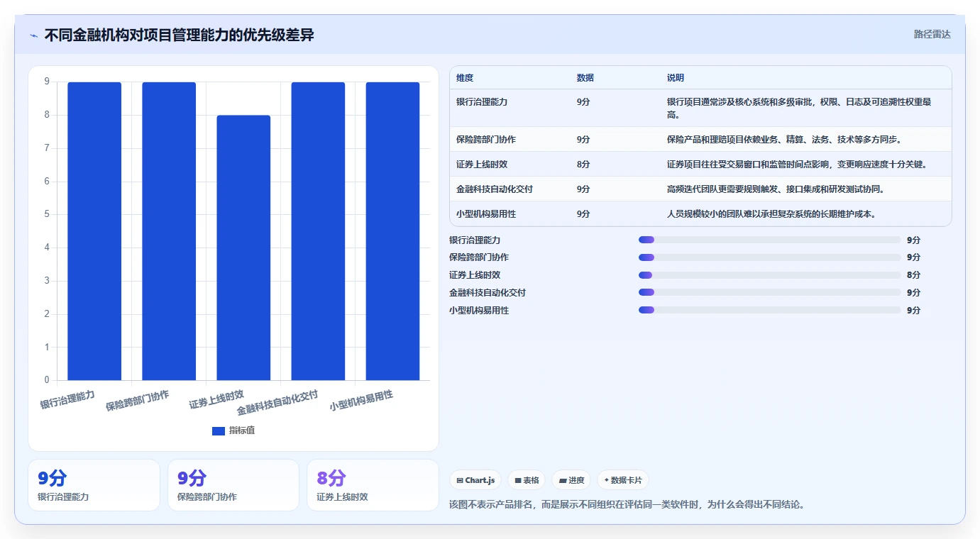Image resolution: width=980 pixels, height=539 pixels.
Task: Click the 金融科技自动化交付 chart bar
Action: pyautogui.click(x=318, y=231)
